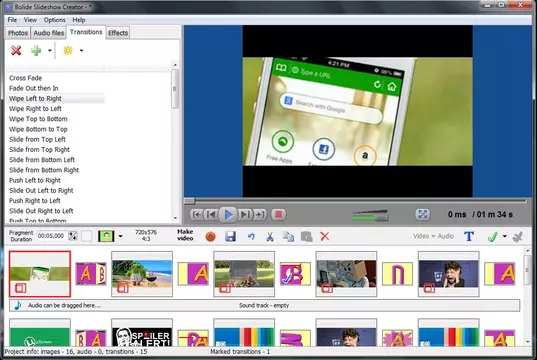Viewport: 537px width, 360px height.
Task: Click the scissors Cut icon
Action: pos(270,236)
